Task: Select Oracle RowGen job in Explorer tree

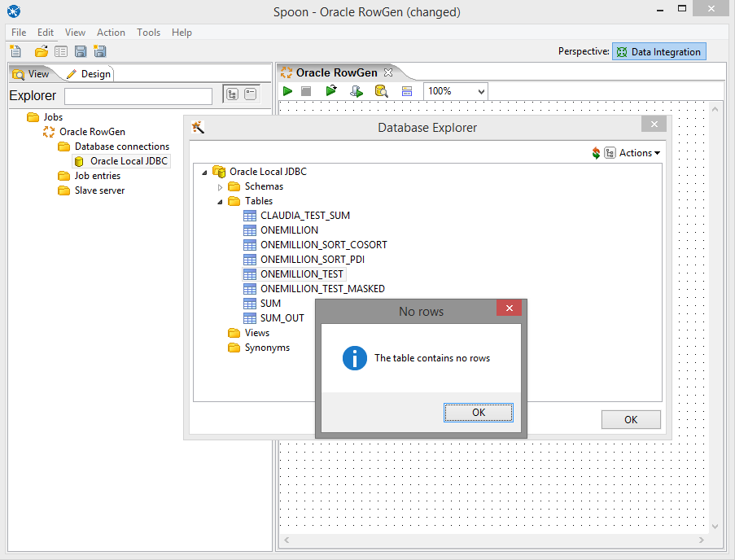Action: coord(85,132)
